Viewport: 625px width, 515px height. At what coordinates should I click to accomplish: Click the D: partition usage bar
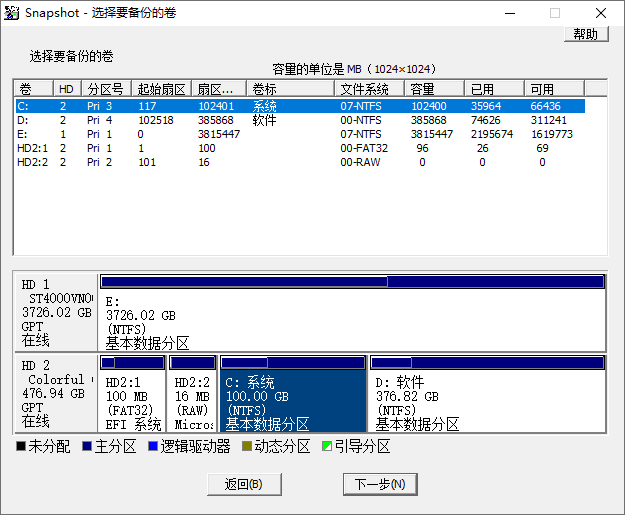coord(487,363)
